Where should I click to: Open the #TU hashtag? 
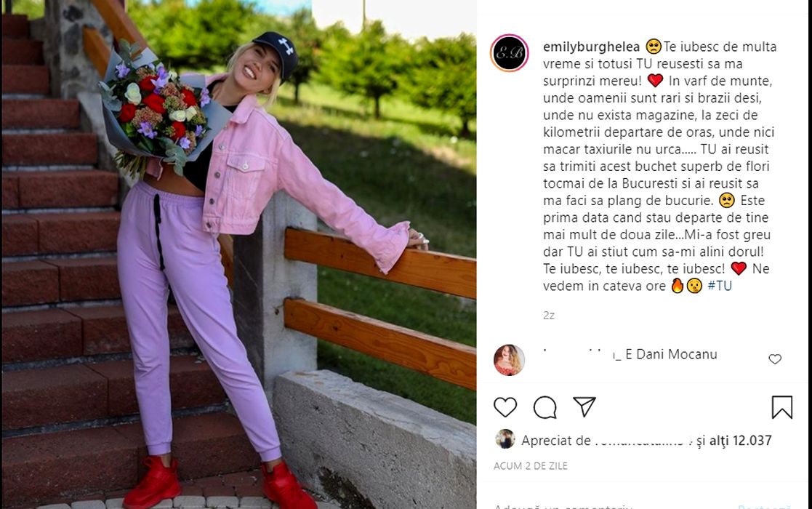[x=719, y=286]
